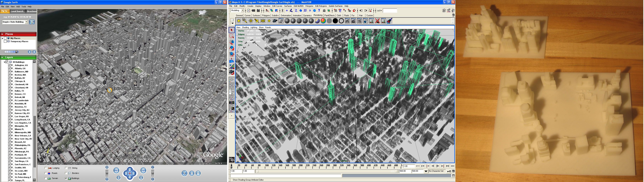Image resolution: width=644 pixels, height=182 pixels.
Task: Click the open scene folder icon in Maya
Action: [254, 10]
